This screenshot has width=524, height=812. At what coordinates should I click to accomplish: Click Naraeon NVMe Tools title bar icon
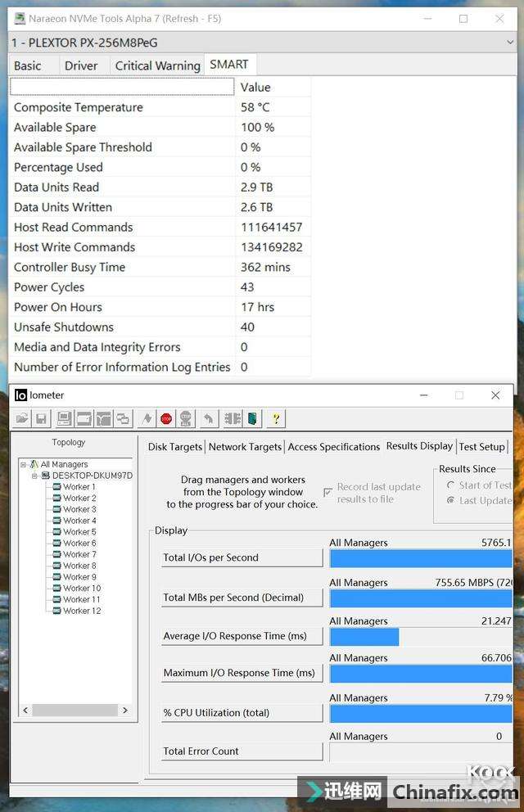coord(20,19)
